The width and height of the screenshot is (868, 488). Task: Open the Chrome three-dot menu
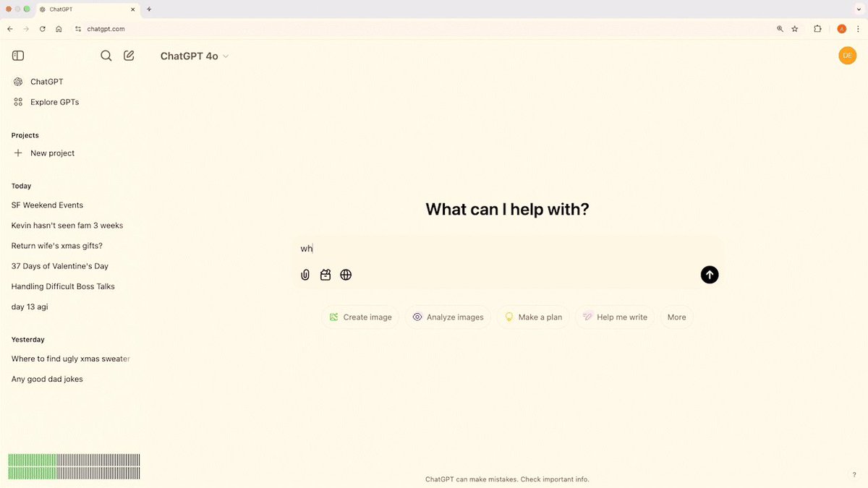coord(858,29)
